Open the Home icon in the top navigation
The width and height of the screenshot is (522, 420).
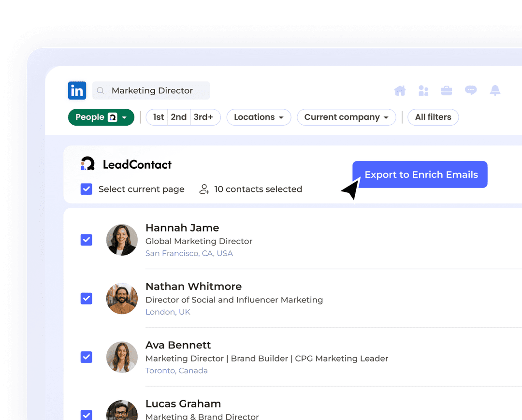[x=400, y=90]
